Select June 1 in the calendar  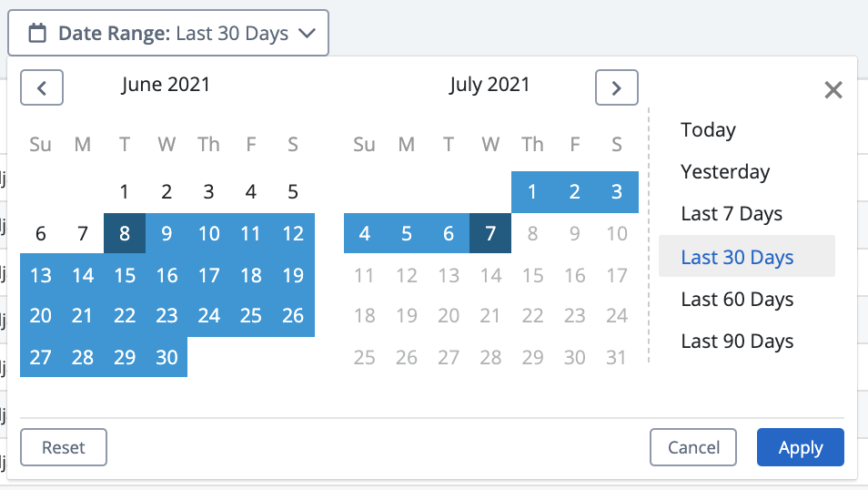click(x=125, y=192)
